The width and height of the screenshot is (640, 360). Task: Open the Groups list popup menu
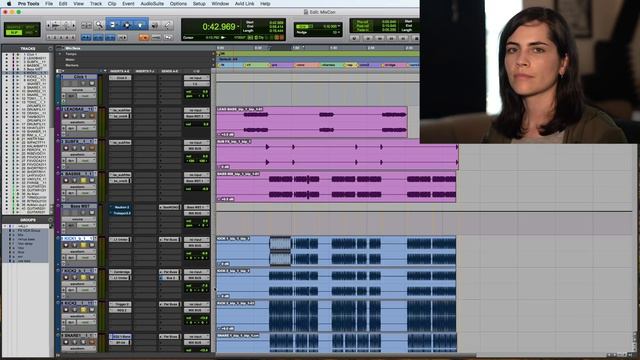(50, 220)
